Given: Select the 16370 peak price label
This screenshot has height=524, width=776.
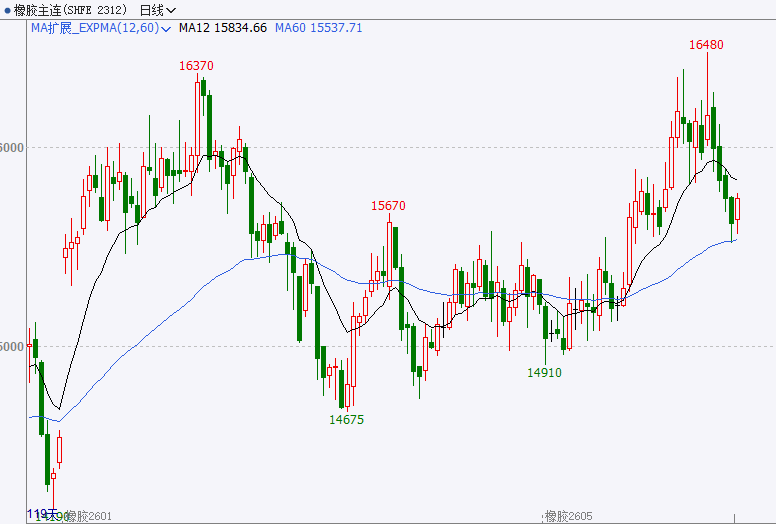Looking at the screenshot, I should click(196, 65).
